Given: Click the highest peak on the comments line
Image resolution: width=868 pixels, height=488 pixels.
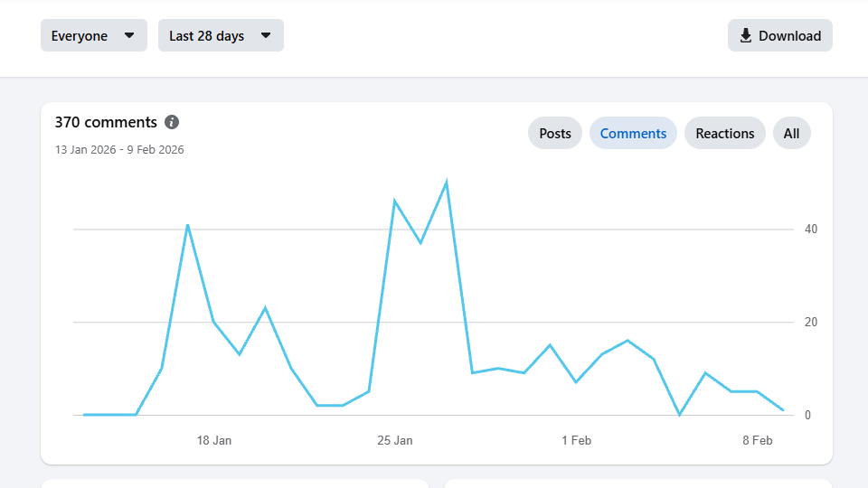Looking at the screenshot, I should (x=447, y=183).
